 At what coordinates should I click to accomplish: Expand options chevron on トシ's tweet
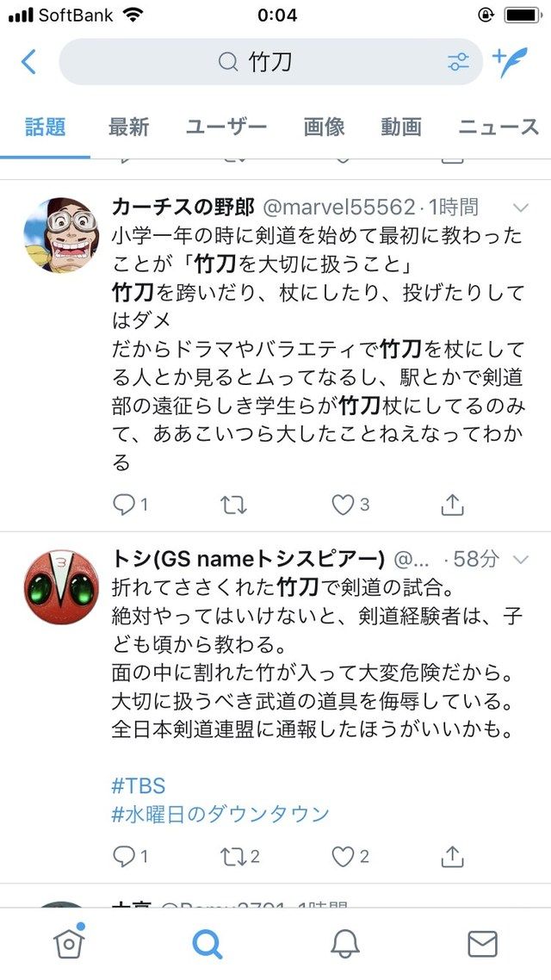click(x=520, y=559)
